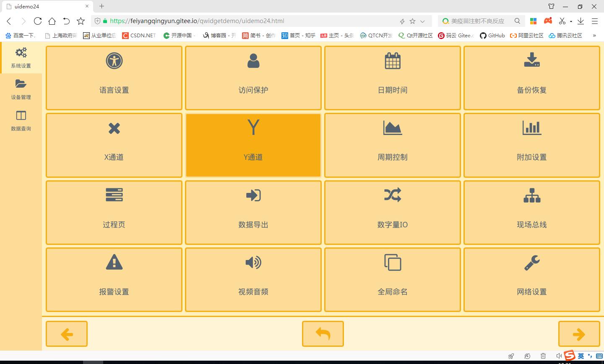The image size is (604, 364).
Task: Click the left arrow previous page button
Action: click(x=67, y=334)
